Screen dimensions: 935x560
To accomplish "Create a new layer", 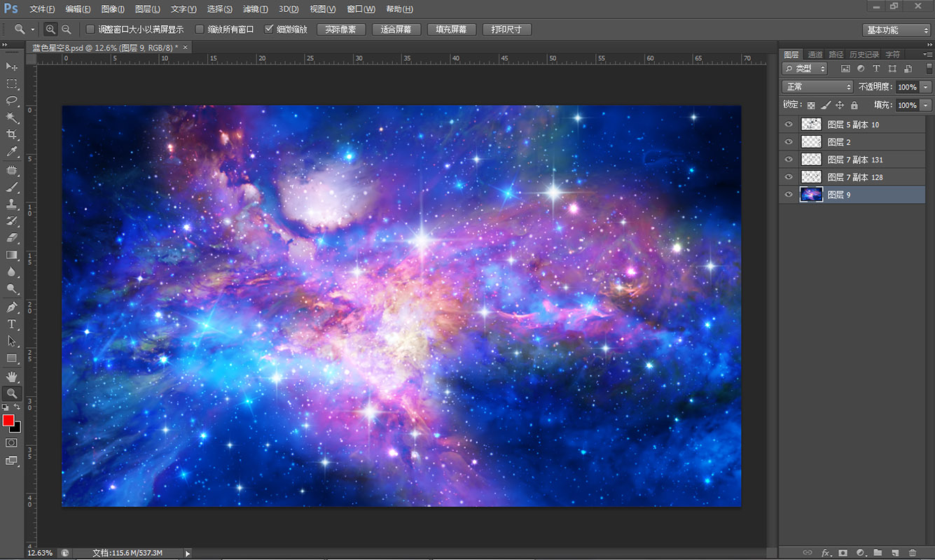I will (895, 553).
